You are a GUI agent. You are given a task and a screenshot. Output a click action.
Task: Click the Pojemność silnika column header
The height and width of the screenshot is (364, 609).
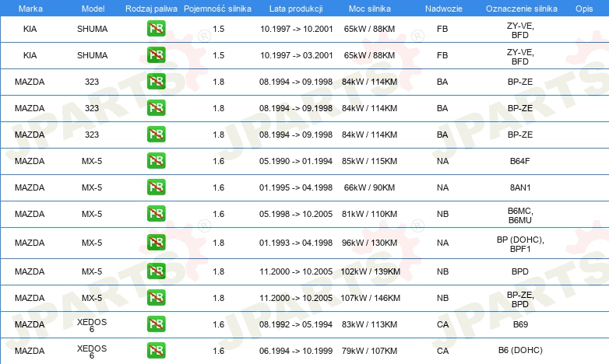pos(217,9)
